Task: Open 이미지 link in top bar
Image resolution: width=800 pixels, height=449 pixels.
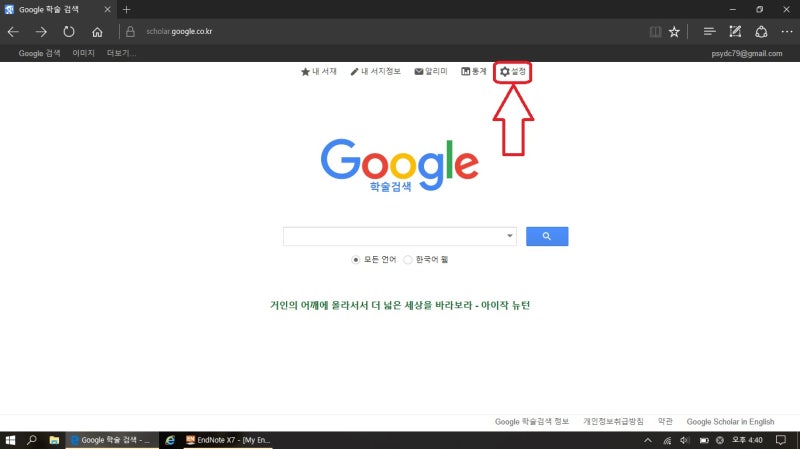Action: click(83, 53)
